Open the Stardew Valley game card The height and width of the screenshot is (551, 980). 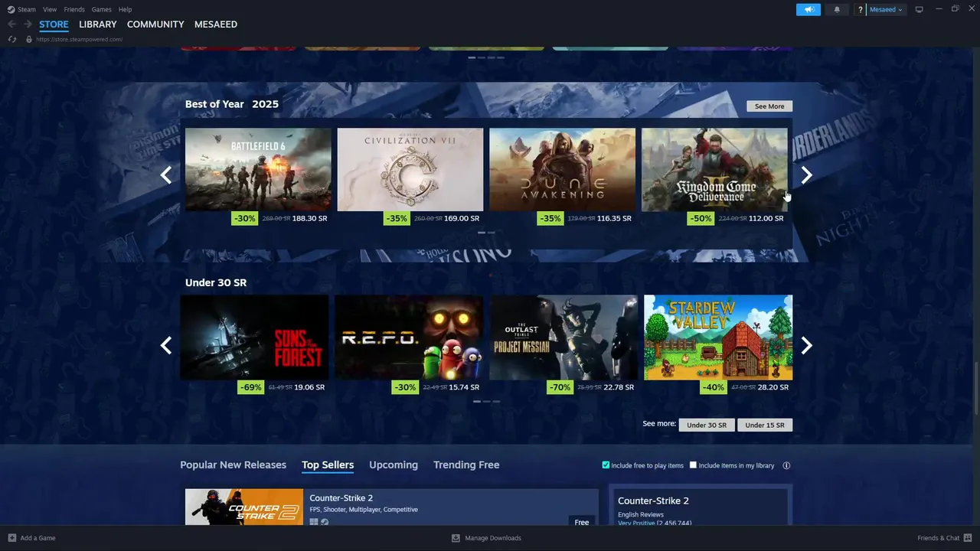[x=718, y=337]
